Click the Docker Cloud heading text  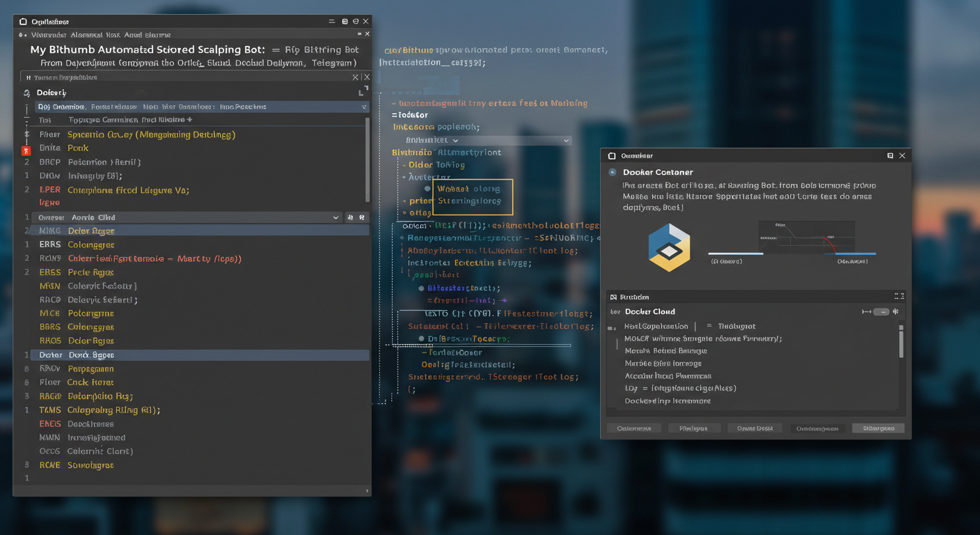(650, 311)
